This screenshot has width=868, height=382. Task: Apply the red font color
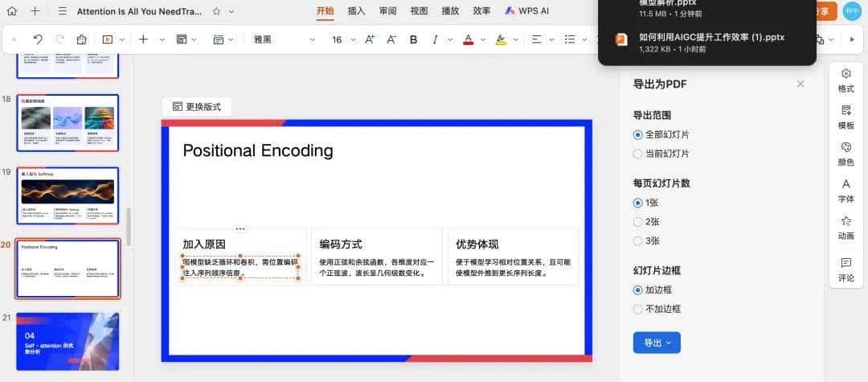(469, 39)
